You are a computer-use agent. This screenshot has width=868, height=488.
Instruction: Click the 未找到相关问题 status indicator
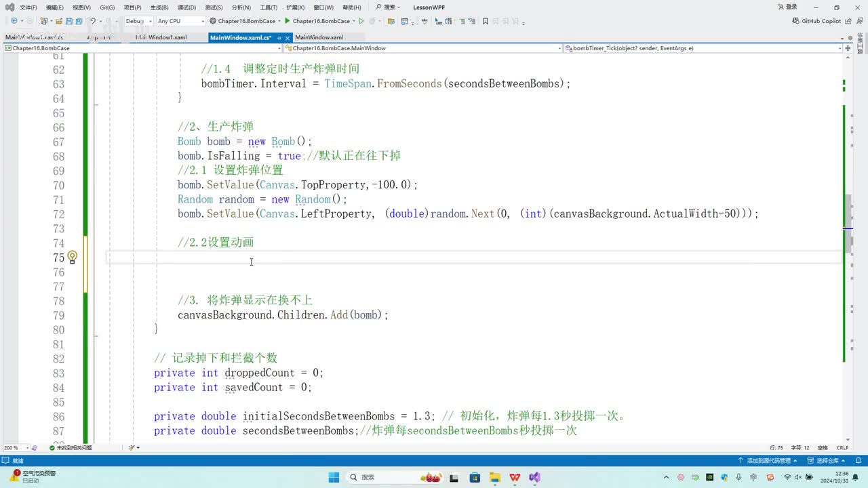click(70, 448)
